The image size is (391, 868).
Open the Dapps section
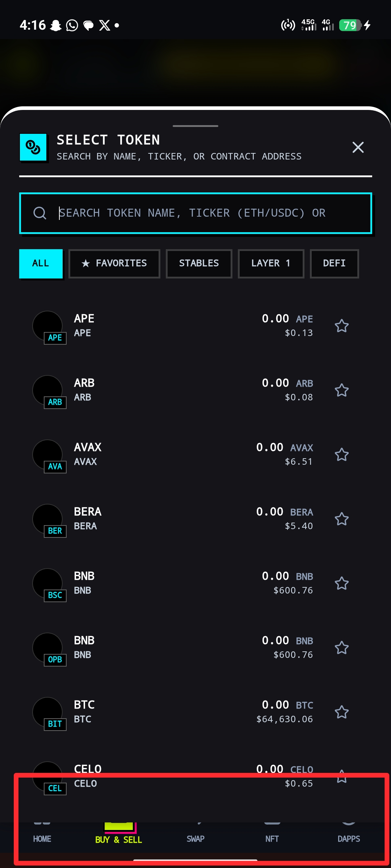[349, 839]
